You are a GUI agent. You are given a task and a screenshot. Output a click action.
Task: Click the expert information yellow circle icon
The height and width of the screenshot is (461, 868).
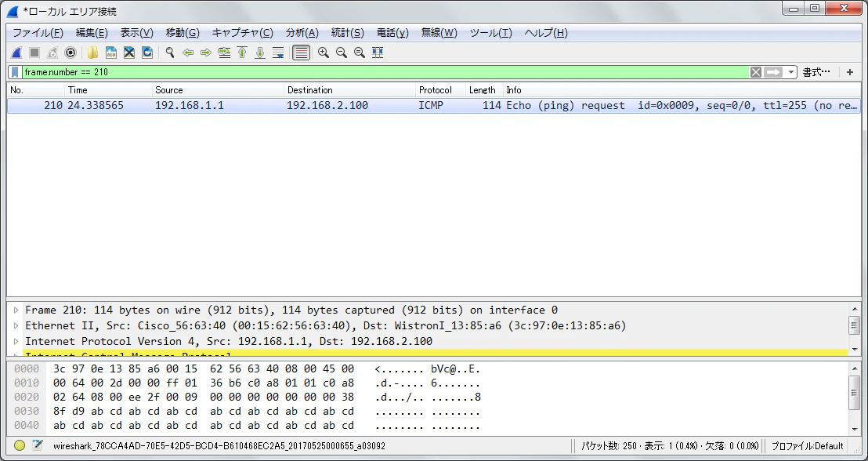pos(20,445)
